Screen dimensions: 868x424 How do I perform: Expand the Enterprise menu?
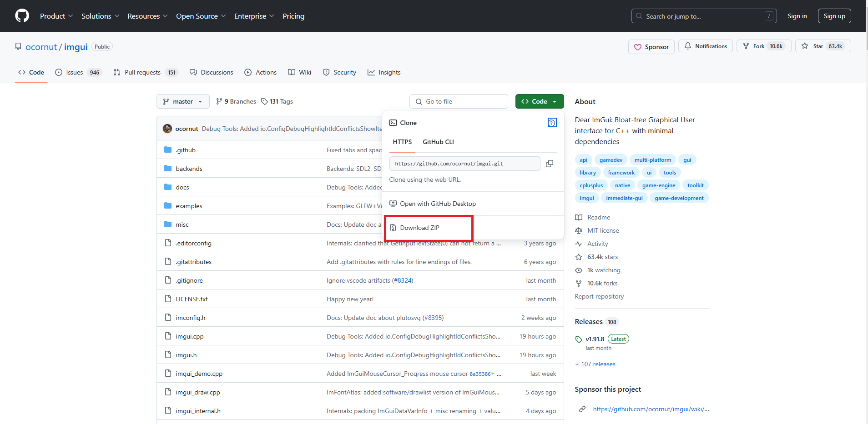[254, 16]
